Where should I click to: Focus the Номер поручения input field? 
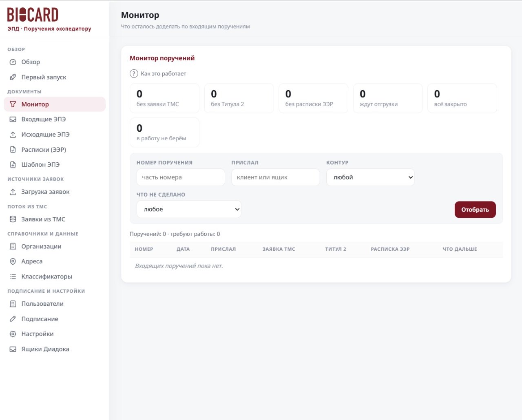181,177
